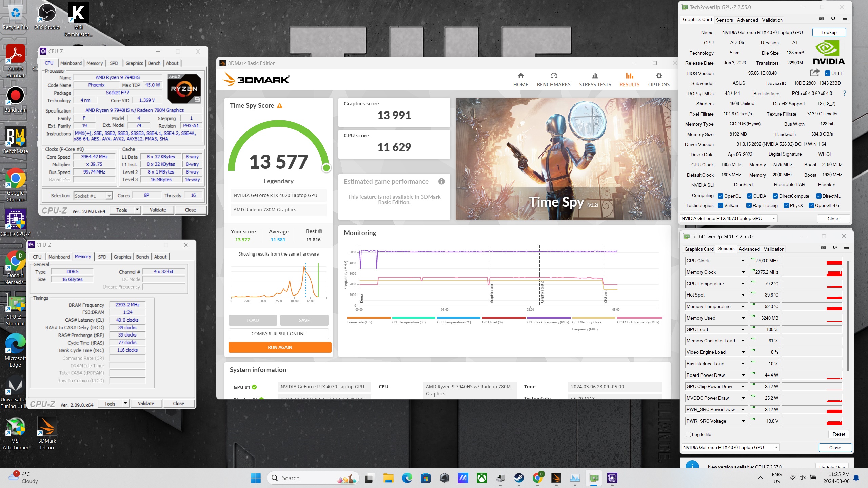Click refresh icon in upper GPU-Z window

(x=833, y=19)
